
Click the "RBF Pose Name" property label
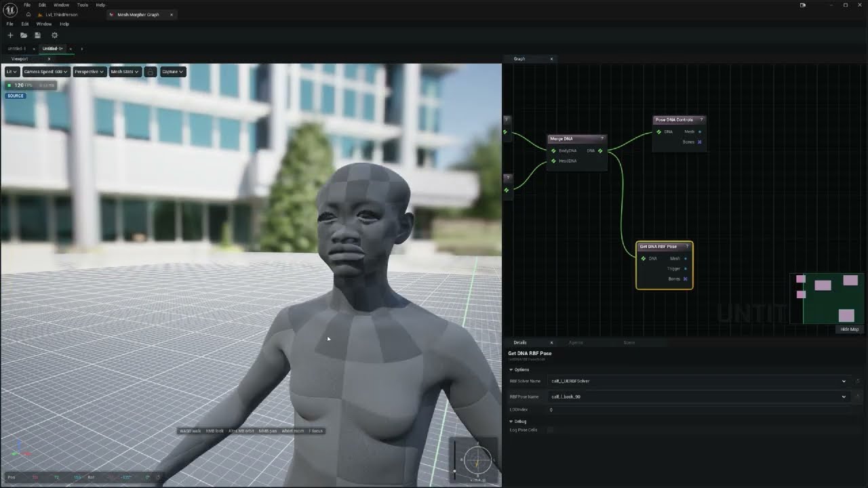tap(524, 396)
